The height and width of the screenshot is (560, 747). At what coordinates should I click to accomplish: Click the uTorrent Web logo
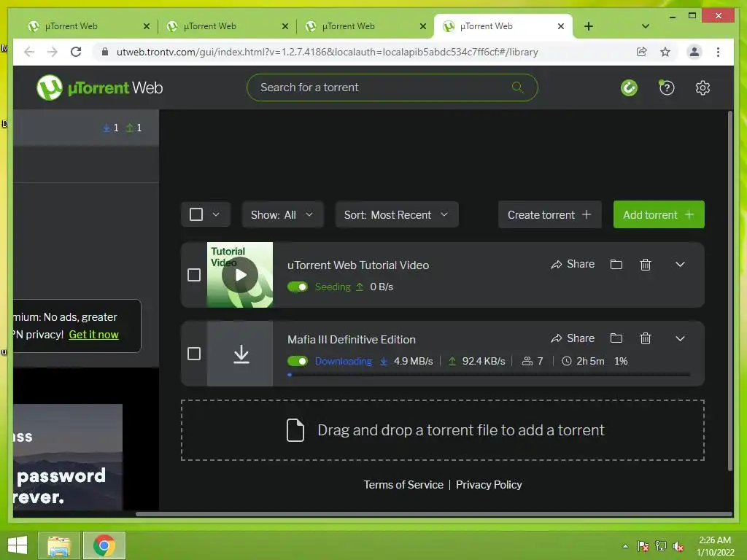99,87
